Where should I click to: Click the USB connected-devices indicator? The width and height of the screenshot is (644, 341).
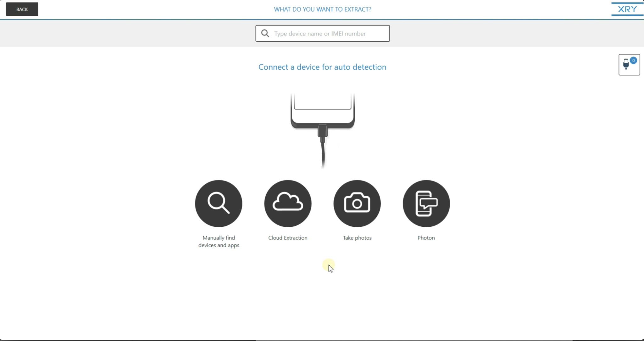(629, 65)
